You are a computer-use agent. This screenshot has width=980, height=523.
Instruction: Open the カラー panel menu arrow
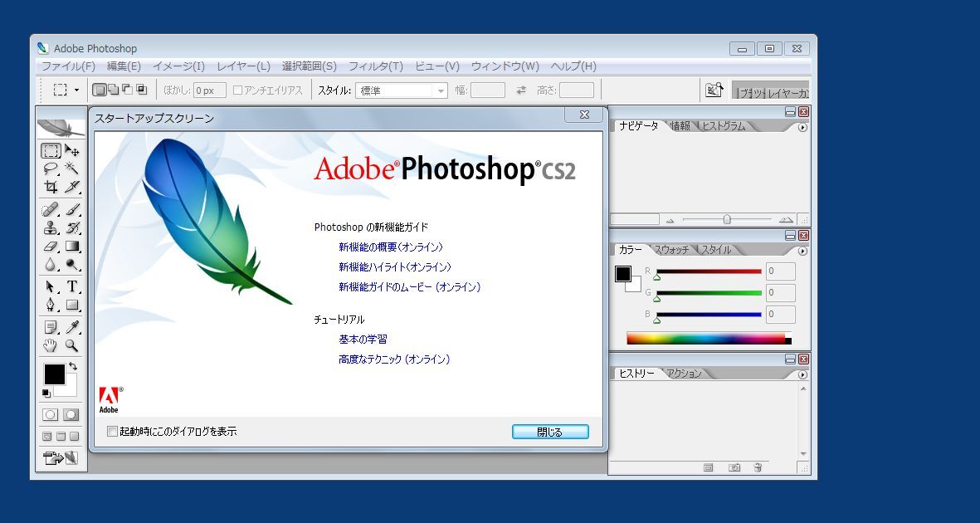point(802,252)
